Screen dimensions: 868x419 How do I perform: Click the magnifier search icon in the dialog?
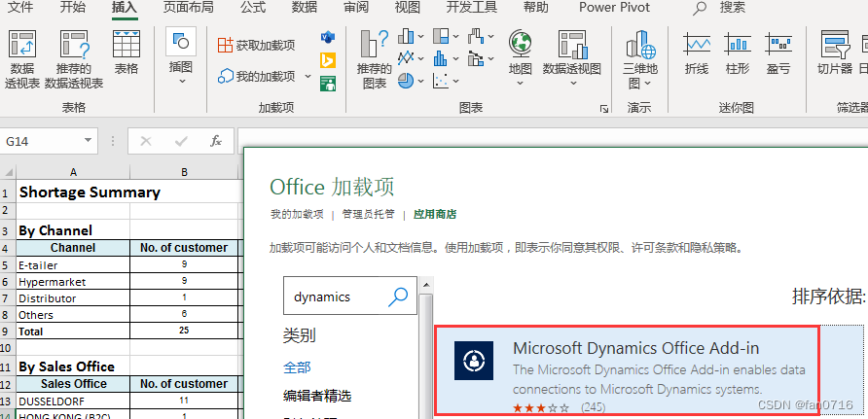pyautogui.click(x=398, y=297)
